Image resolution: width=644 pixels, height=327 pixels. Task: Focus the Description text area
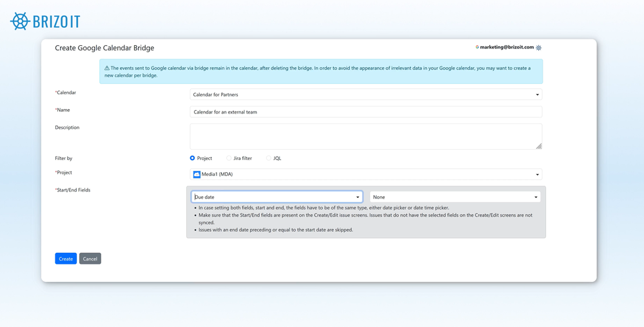pos(366,136)
